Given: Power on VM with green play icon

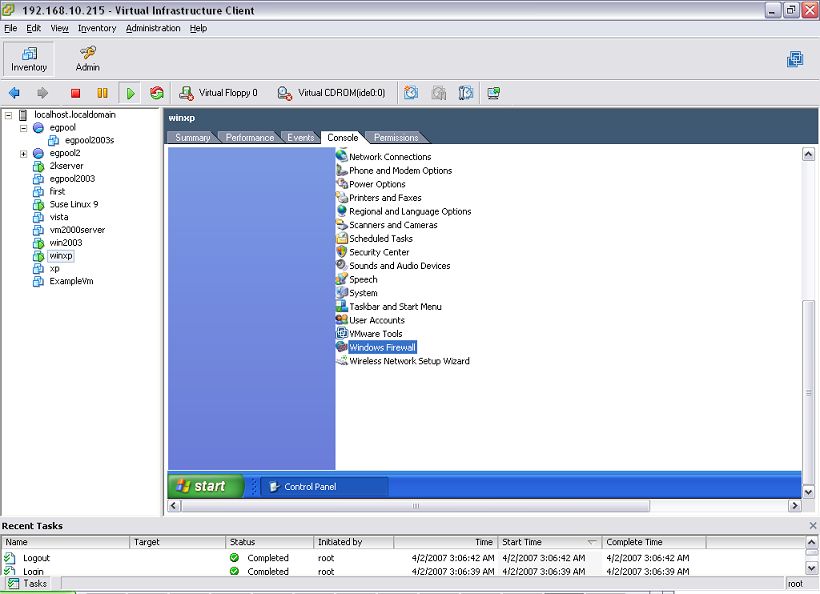Looking at the screenshot, I should 130,93.
